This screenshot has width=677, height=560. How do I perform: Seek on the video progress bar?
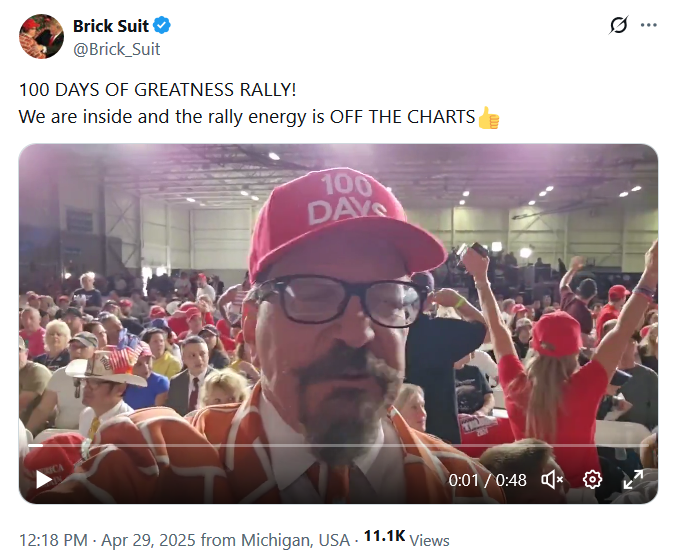(300, 445)
